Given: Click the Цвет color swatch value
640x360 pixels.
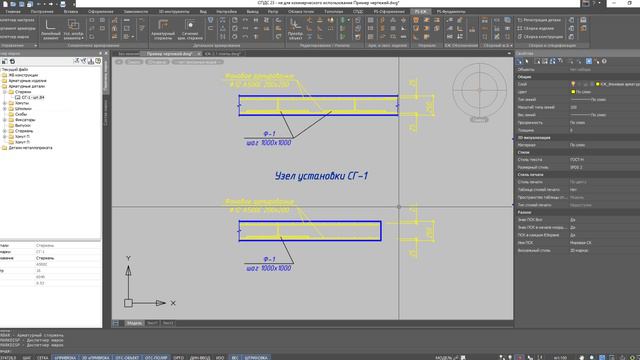Looking at the screenshot, I should click(573, 92).
